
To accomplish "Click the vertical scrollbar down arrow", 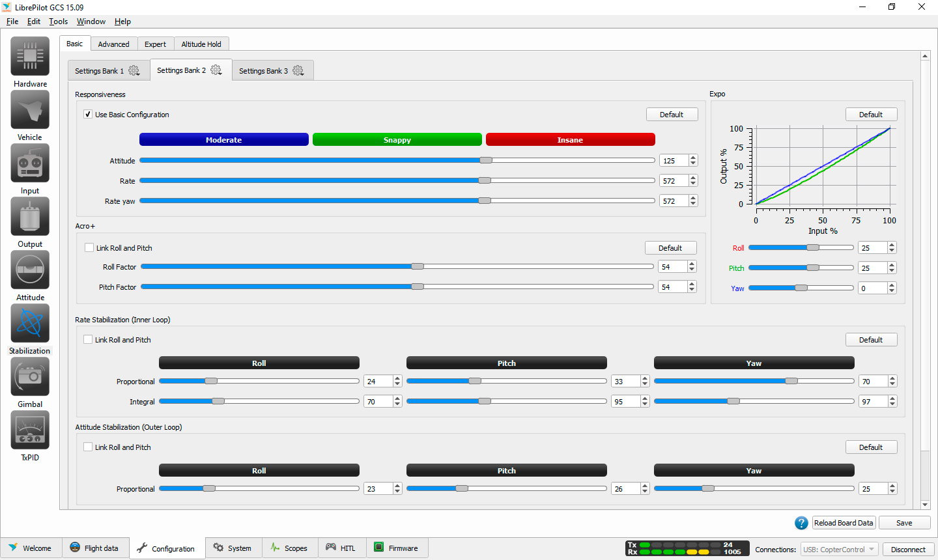I will [x=925, y=505].
